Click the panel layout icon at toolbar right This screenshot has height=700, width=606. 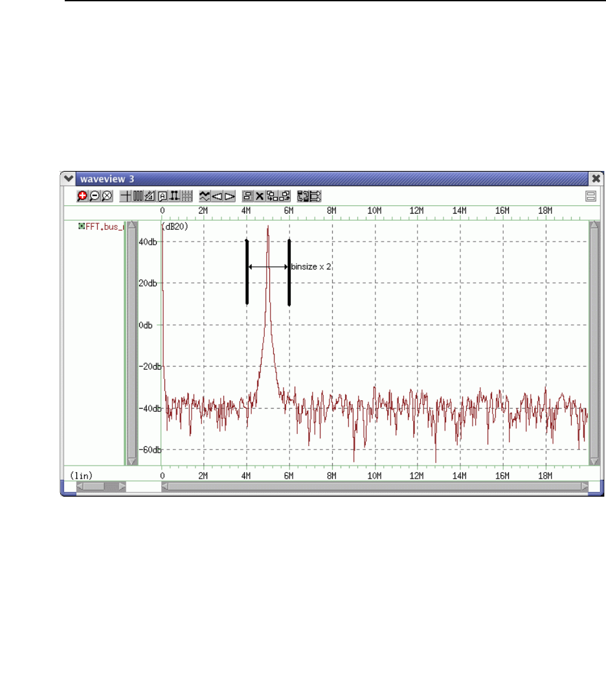591,196
